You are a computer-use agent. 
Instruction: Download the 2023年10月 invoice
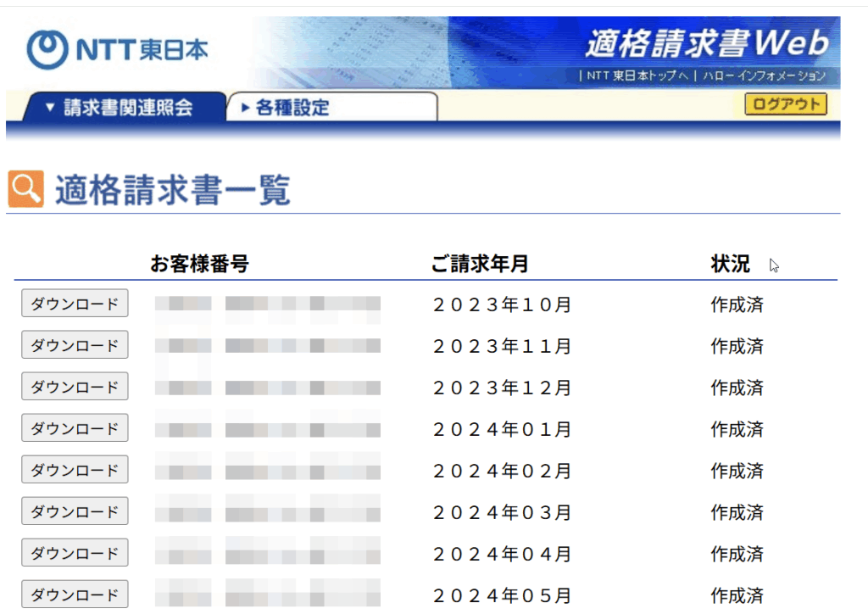75,304
